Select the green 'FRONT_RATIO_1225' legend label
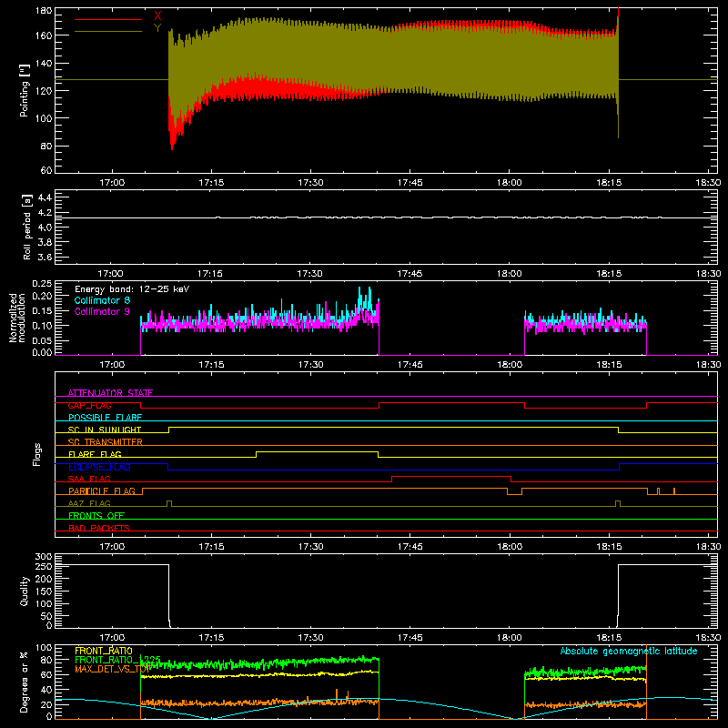The height and width of the screenshot is (728, 728). (117, 660)
